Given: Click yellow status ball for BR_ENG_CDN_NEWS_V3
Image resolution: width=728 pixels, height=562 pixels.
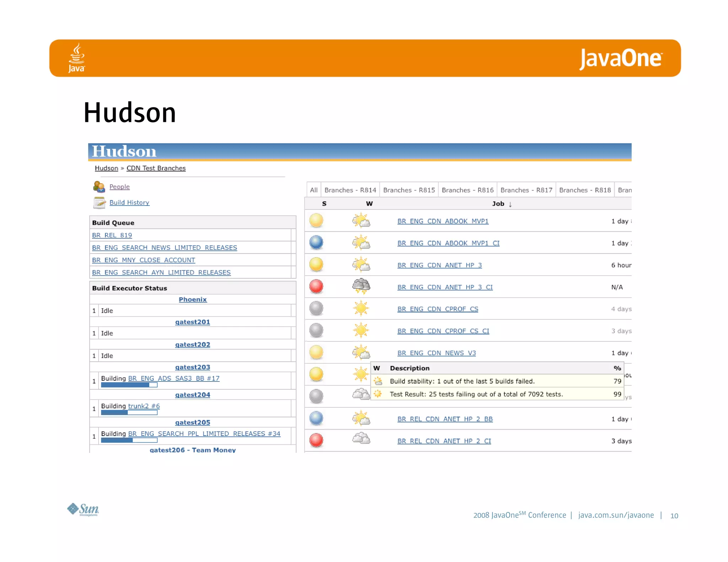Looking at the screenshot, I should [316, 352].
